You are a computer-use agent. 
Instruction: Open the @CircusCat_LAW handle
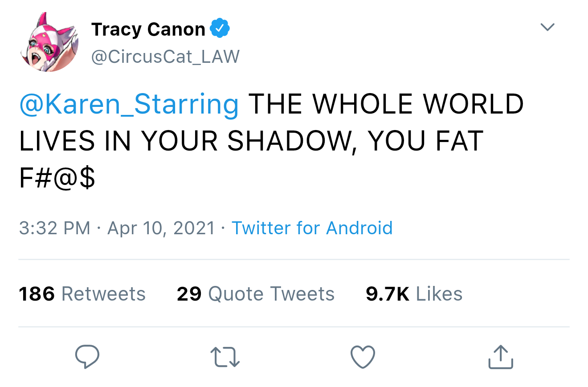pyautogui.click(x=165, y=57)
